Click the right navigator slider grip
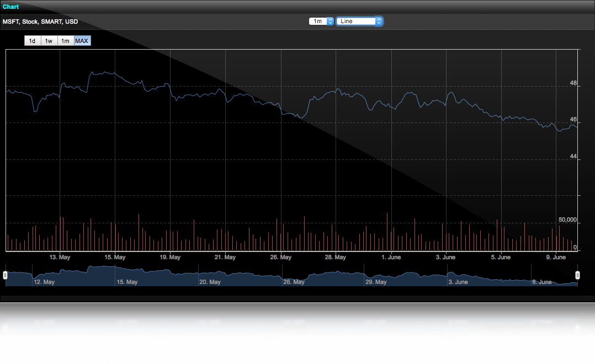Viewport: 595px width, 364px height. (x=577, y=274)
